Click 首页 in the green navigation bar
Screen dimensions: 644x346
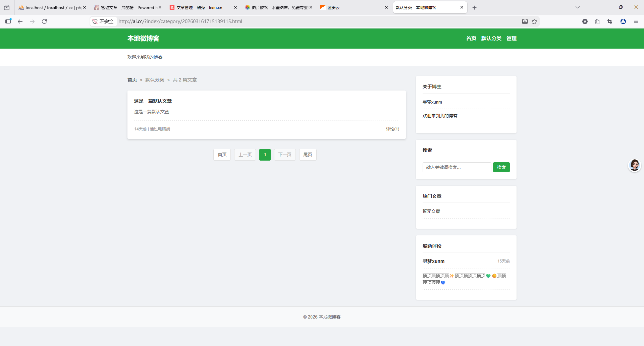pyautogui.click(x=471, y=39)
